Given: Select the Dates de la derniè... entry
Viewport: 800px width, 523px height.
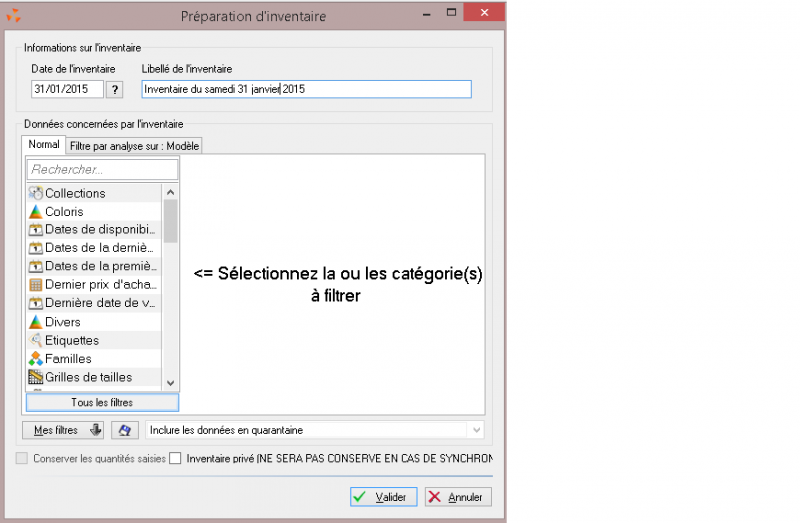Looking at the screenshot, I should click(94, 248).
